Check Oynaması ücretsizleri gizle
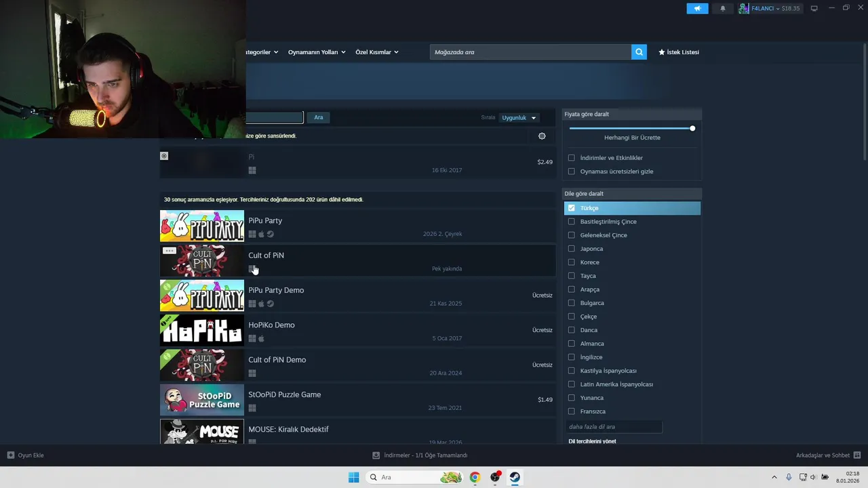868x488 pixels. [x=572, y=171]
